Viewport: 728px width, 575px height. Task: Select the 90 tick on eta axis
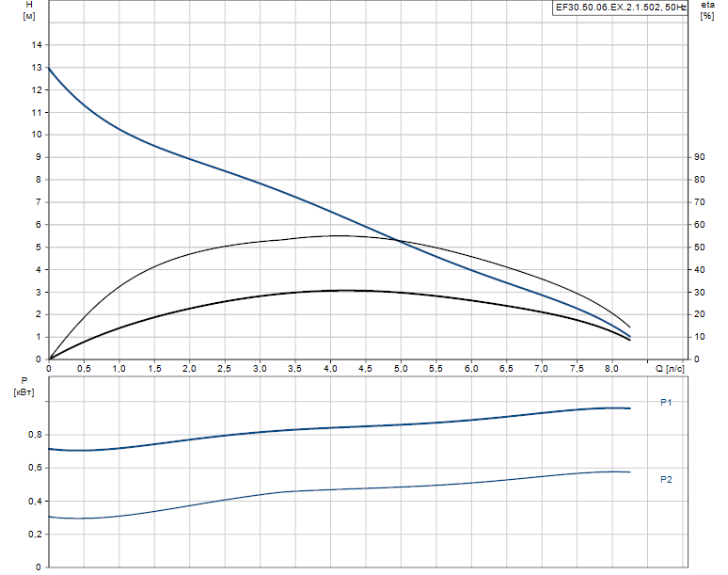click(x=699, y=157)
